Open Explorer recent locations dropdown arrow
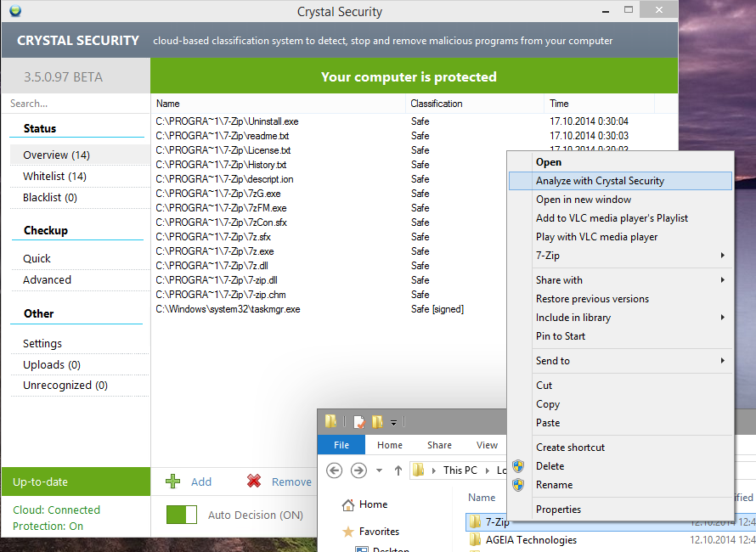This screenshot has width=756, height=552. (x=380, y=470)
